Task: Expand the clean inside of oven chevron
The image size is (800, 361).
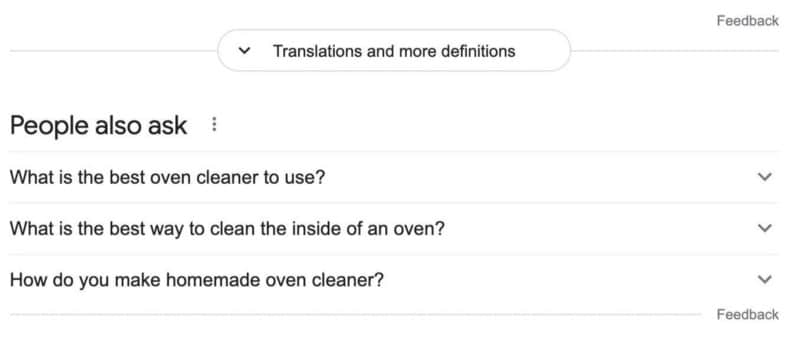Action: (764, 228)
